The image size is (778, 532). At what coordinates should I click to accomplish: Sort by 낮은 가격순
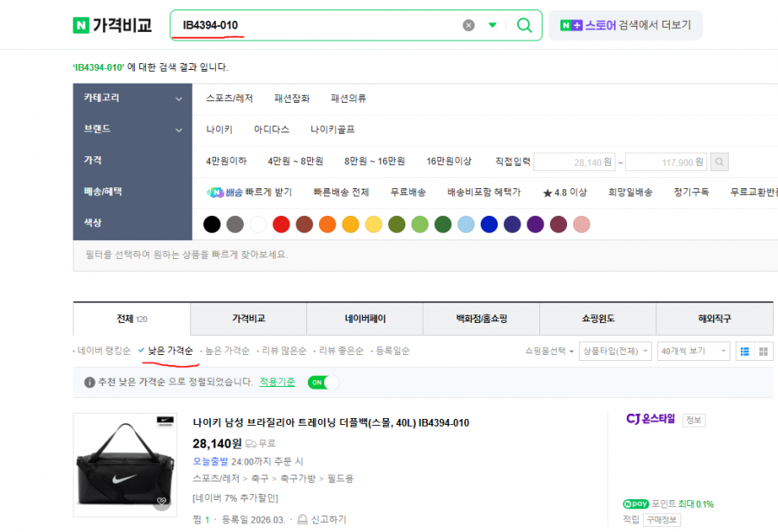(x=170, y=351)
